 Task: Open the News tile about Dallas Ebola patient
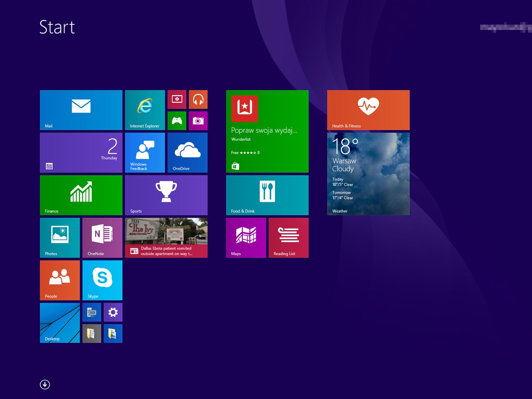(166, 238)
